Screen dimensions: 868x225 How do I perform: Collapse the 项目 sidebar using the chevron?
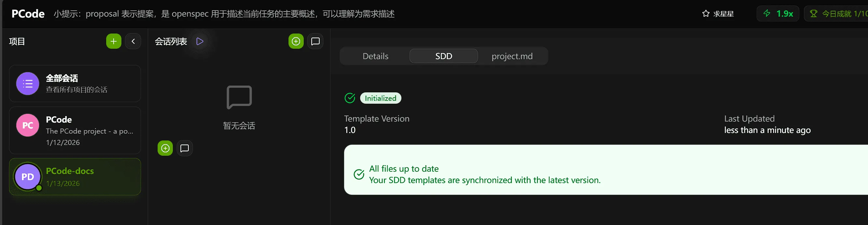point(133,41)
